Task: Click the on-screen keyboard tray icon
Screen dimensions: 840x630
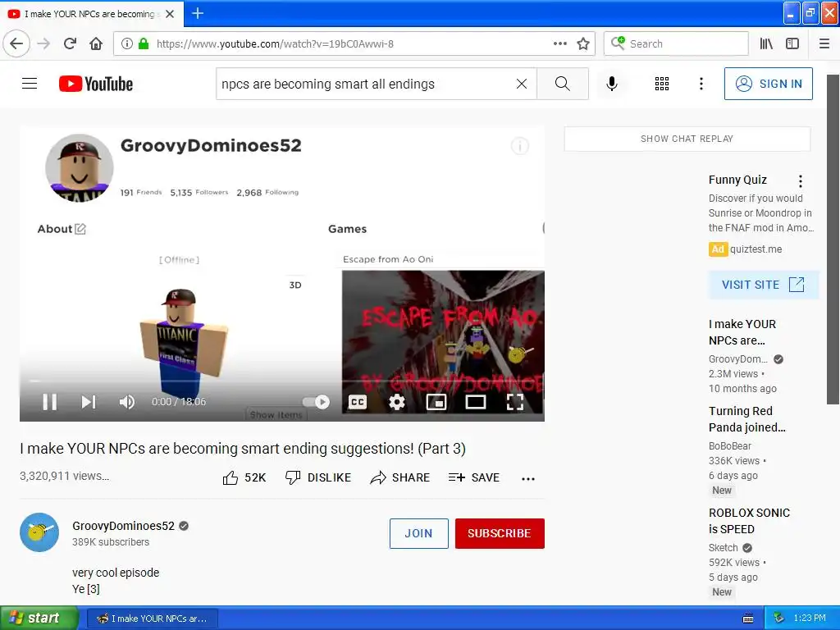Action: (748, 619)
